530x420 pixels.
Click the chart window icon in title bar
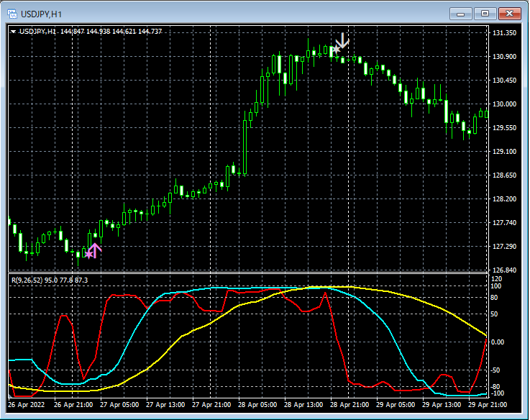tap(12, 14)
